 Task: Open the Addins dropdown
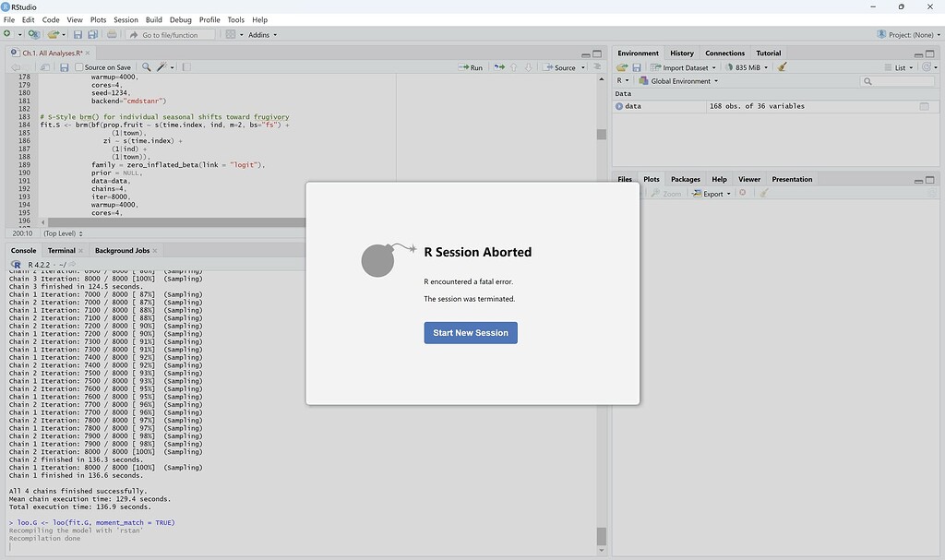click(x=261, y=34)
